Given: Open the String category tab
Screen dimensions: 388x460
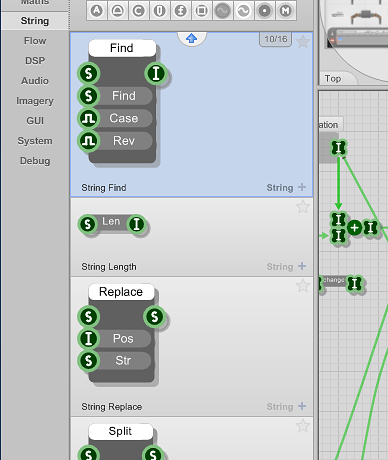Looking at the screenshot, I should click(35, 21).
